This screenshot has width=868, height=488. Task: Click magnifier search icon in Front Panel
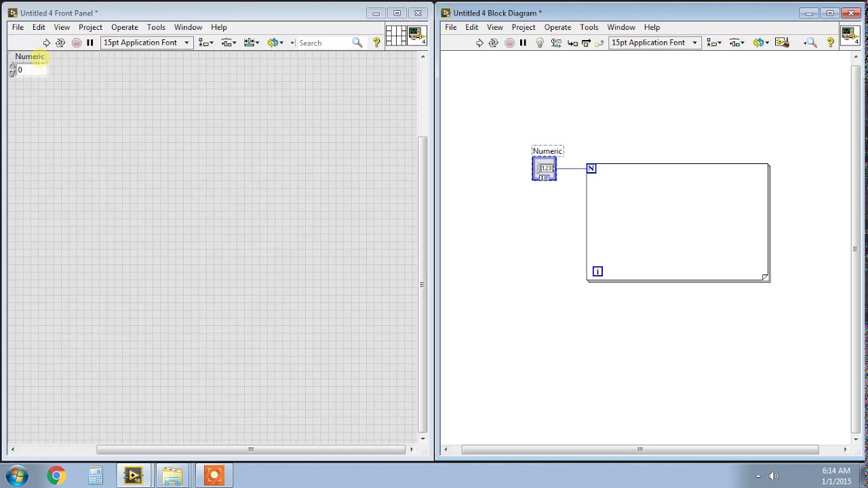point(357,43)
